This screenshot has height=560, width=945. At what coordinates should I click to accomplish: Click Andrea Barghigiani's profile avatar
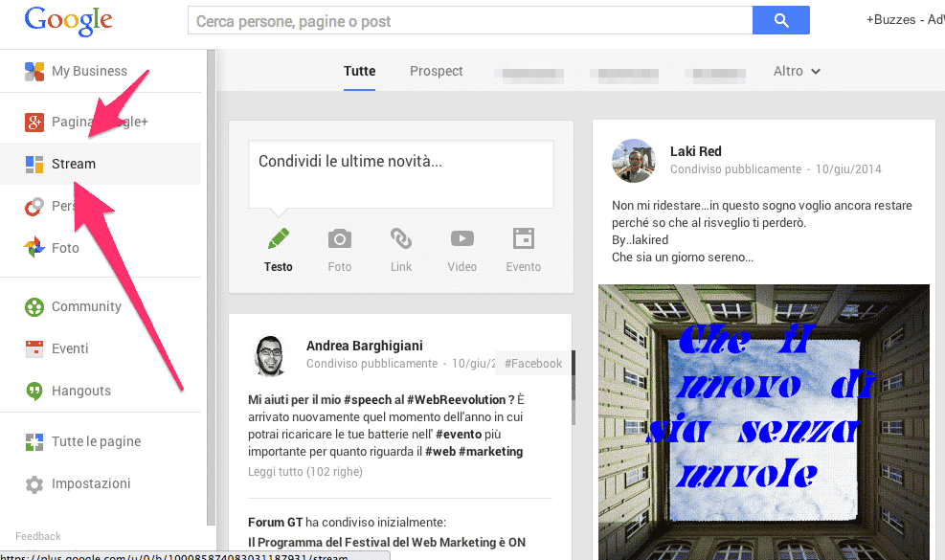[269, 356]
